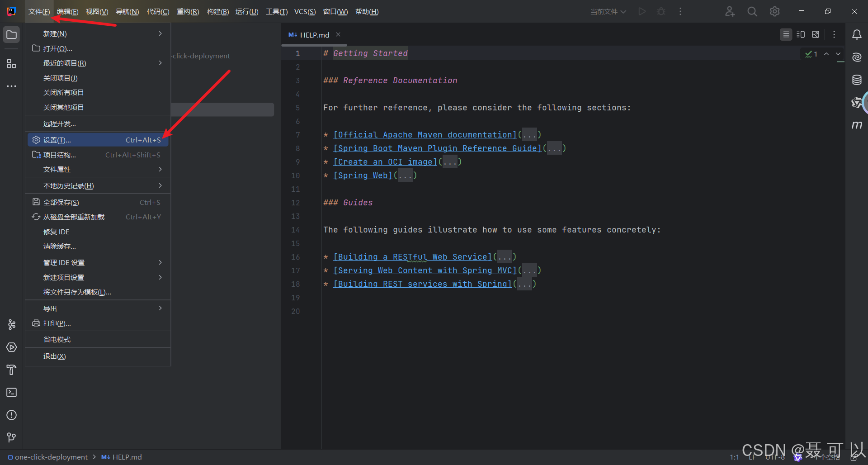Open the Problems tool window icon

(x=11, y=415)
